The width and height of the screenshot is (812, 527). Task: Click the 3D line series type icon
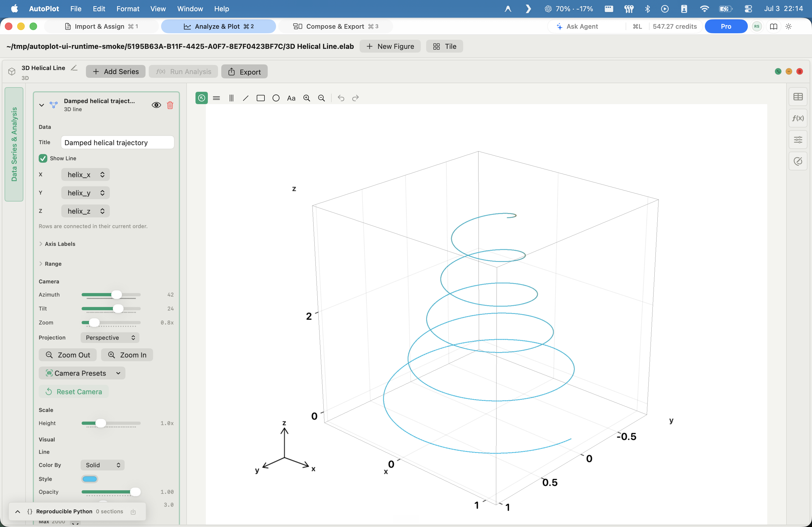click(53, 105)
